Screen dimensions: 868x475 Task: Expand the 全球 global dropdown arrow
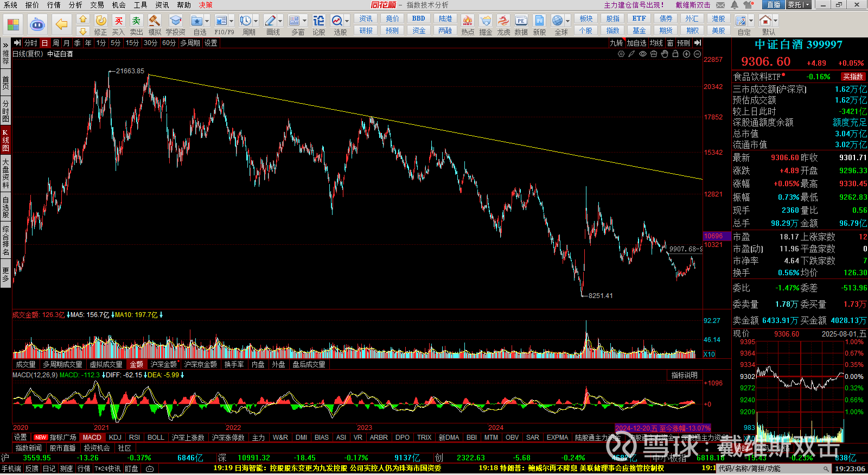coord(568,21)
